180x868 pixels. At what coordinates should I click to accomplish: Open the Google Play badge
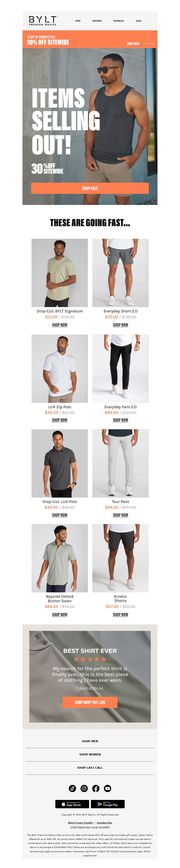point(108,804)
